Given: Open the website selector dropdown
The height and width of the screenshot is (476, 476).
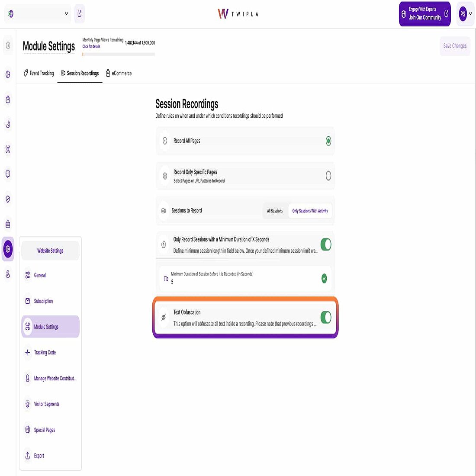Looking at the screenshot, I should click(37, 13).
